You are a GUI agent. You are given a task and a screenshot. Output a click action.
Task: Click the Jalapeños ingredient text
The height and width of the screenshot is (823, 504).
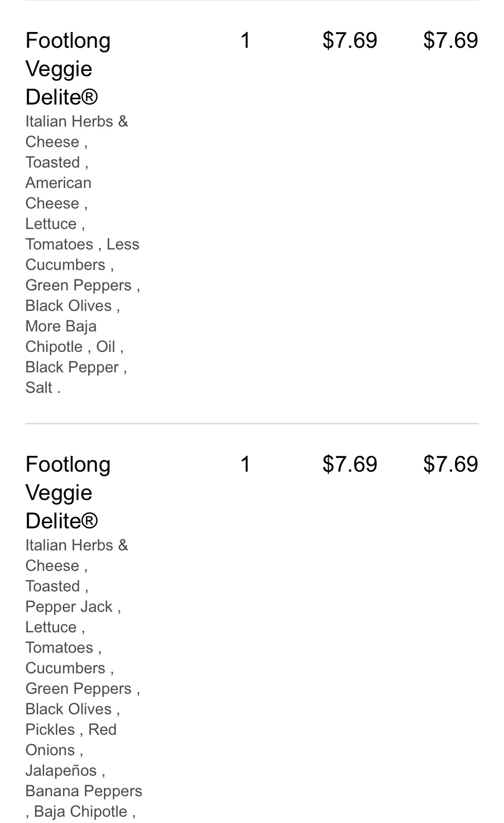pos(61,771)
